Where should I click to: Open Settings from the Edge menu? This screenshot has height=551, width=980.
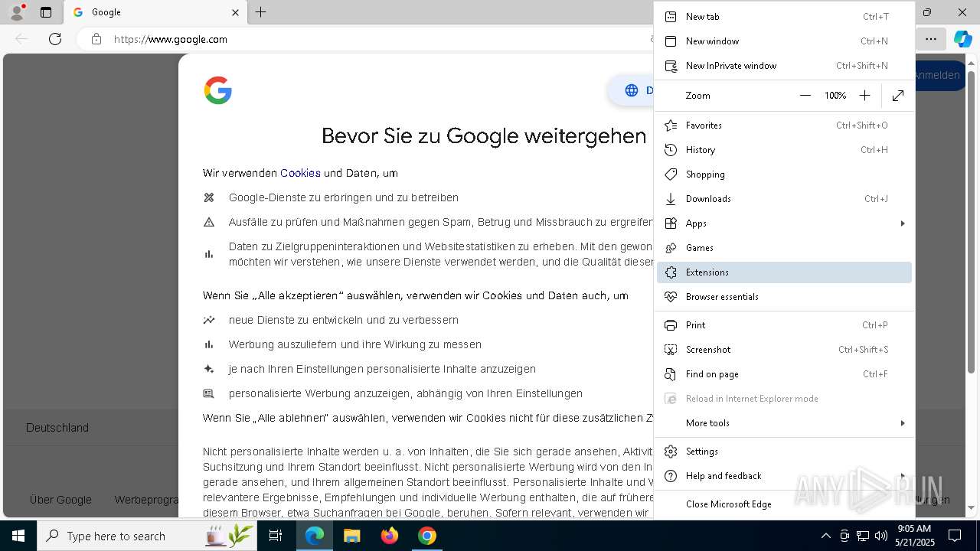(784, 452)
